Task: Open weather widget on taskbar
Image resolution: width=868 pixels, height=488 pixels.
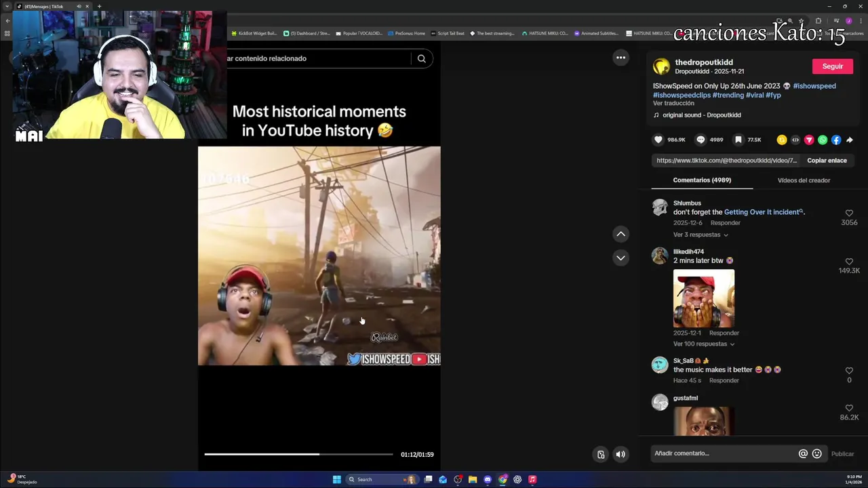Action: pos(22,479)
